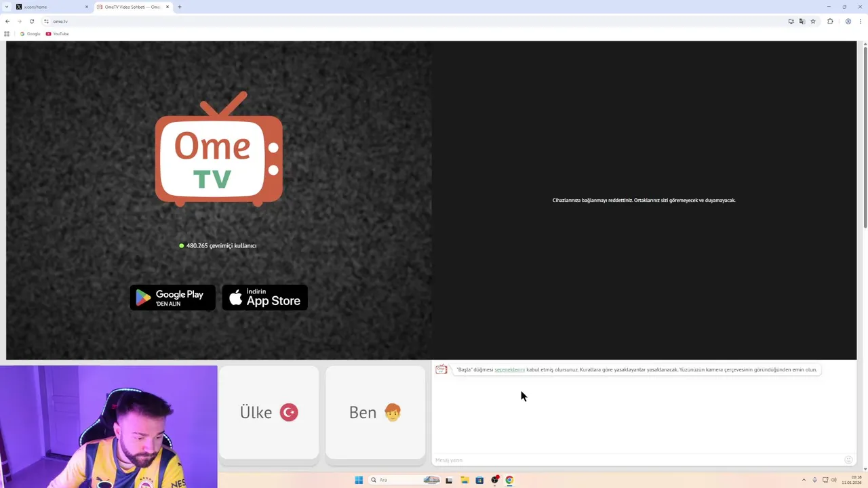This screenshot has width=868, height=488.
Task: Close the OmeTV Video Sohbeti tab
Action: point(167,7)
